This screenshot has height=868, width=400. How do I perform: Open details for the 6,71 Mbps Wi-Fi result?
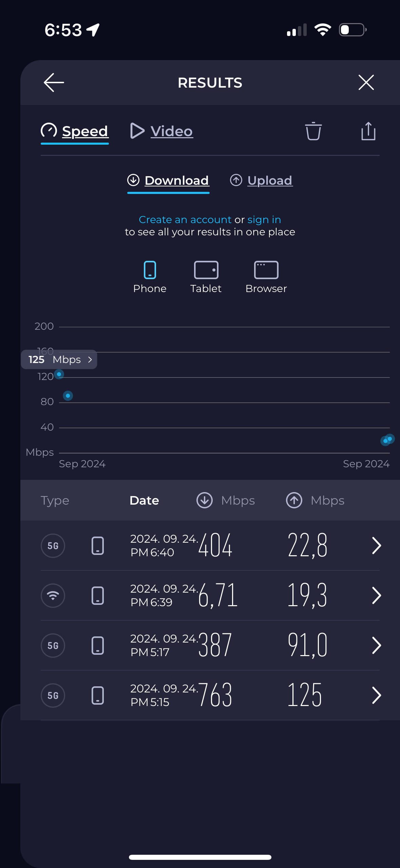click(x=377, y=595)
